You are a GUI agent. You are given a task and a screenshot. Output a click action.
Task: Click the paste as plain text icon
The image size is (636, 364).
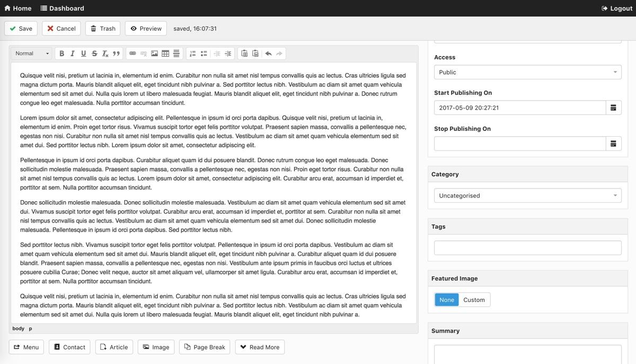(244, 54)
